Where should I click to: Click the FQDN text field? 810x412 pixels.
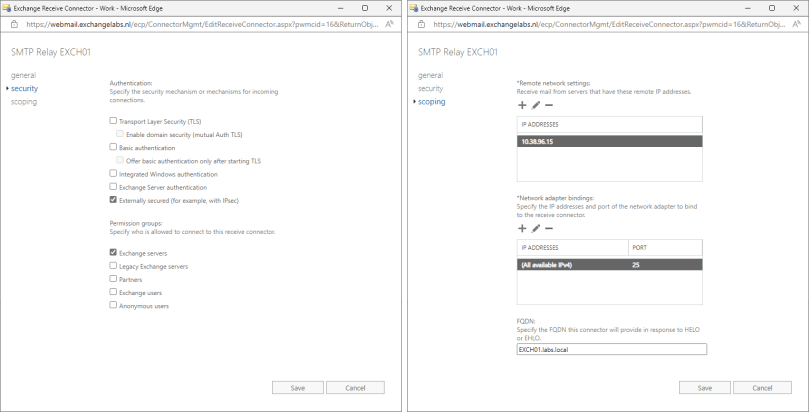(x=611, y=350)
